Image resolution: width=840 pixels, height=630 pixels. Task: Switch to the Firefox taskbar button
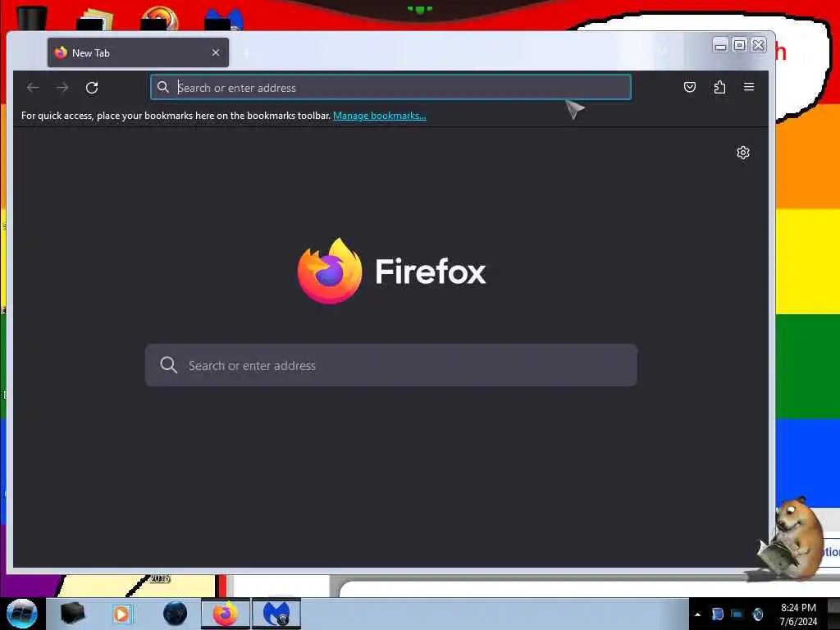tap(225, 614)
